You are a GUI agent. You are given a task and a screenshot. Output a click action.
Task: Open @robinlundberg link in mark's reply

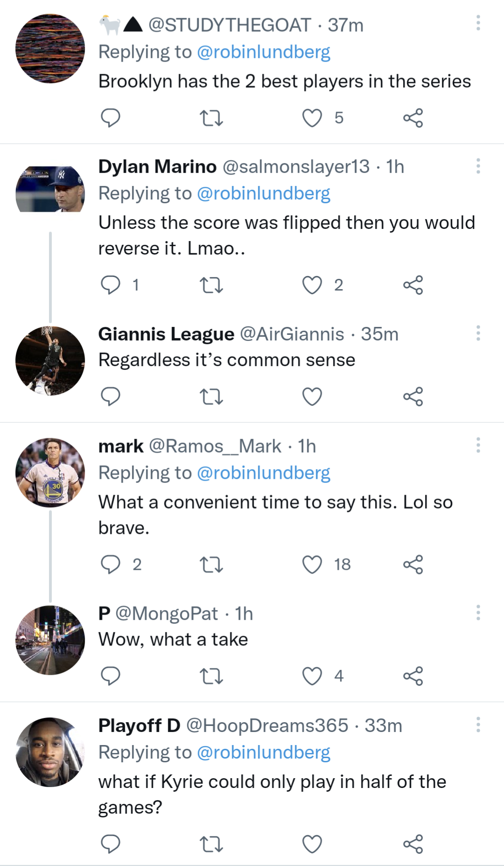[263, 473]
